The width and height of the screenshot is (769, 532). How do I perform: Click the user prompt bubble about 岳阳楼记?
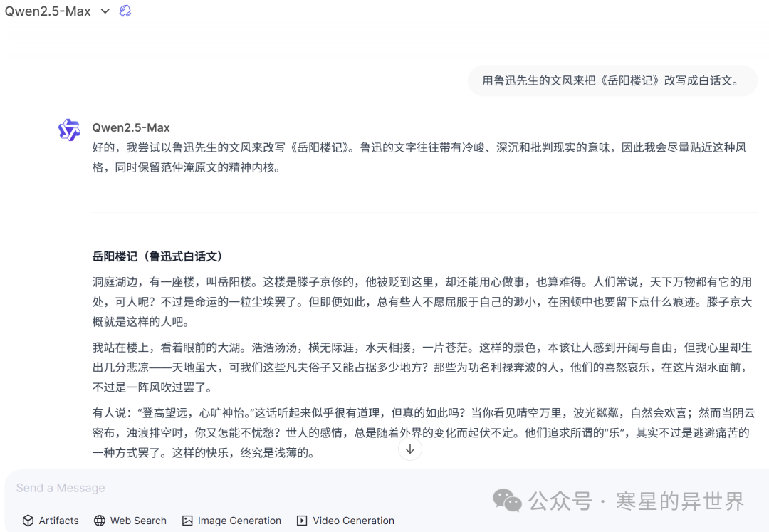tap(610, 80)
